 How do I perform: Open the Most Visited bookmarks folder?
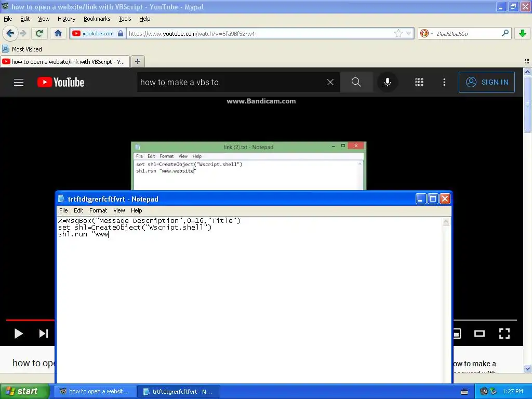[22, 49]
